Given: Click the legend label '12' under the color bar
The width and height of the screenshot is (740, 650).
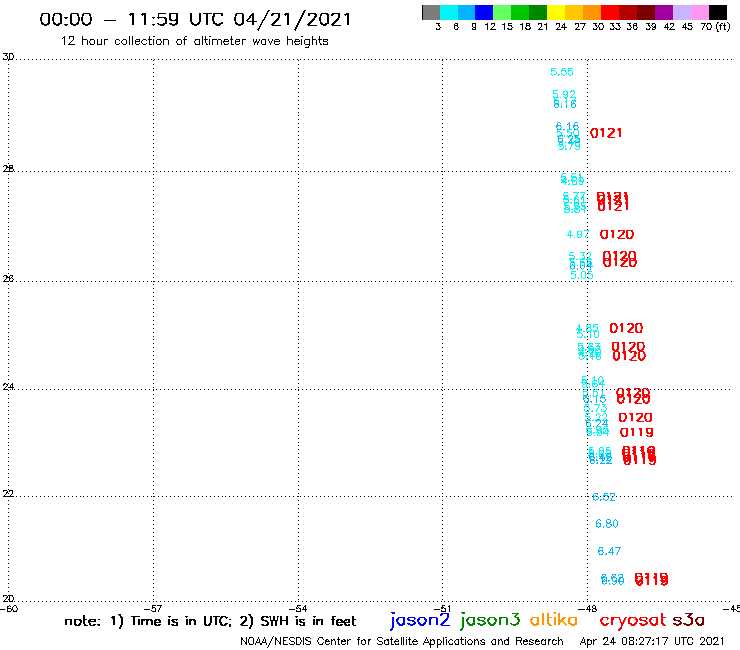Looking at the screenshot, I should (490, 26).
